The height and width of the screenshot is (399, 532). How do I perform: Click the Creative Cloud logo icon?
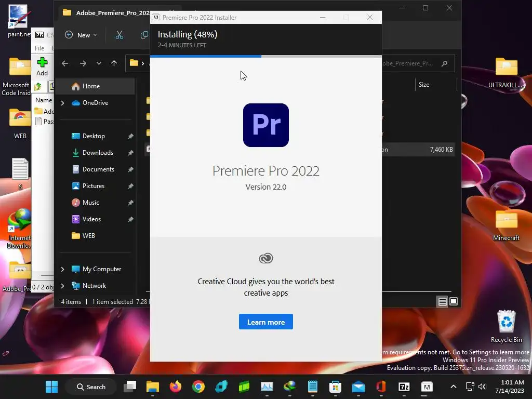click(x=265, y=258)
